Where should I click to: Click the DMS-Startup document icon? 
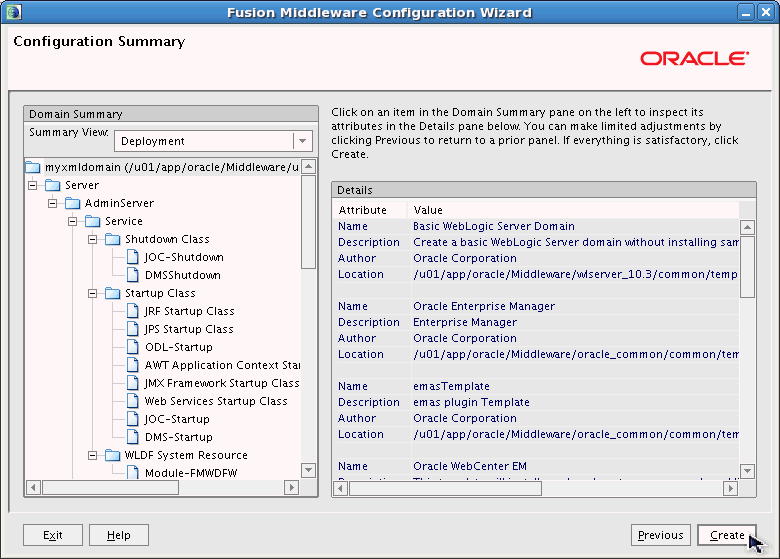(x=133, y=437)
